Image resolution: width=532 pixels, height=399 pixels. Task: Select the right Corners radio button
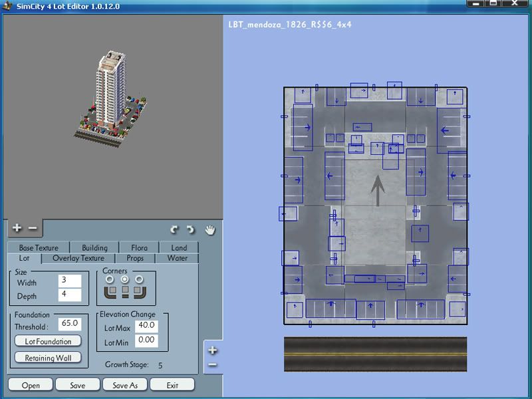tap(139, 279)
